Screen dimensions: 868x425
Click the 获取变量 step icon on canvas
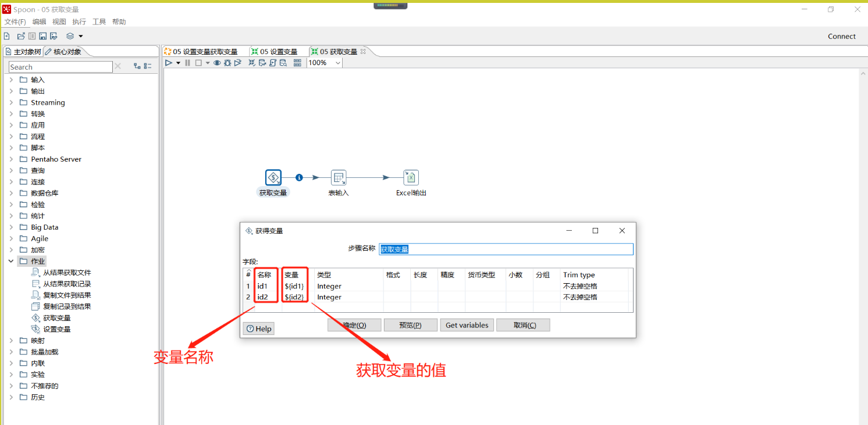click(273, 178)
